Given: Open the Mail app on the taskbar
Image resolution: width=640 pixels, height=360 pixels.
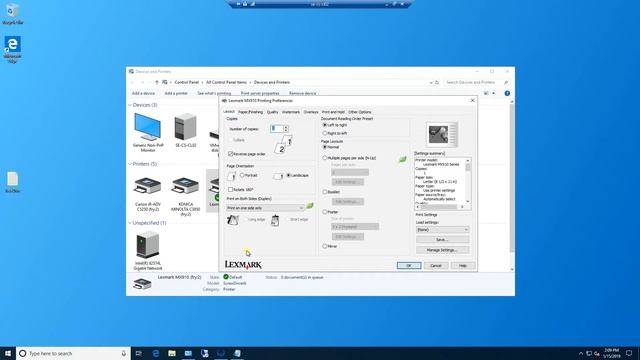Looking at the screenshot, I should (x=188, y=353).
